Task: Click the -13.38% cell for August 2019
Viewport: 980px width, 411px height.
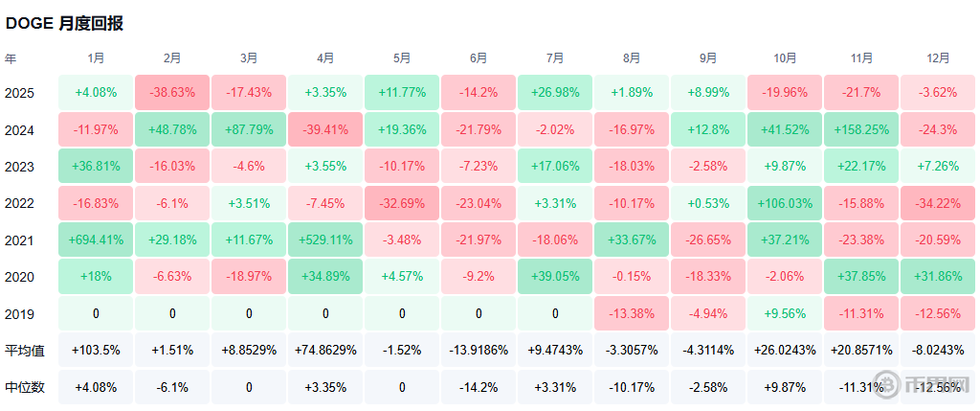Action: coord(632,313)
